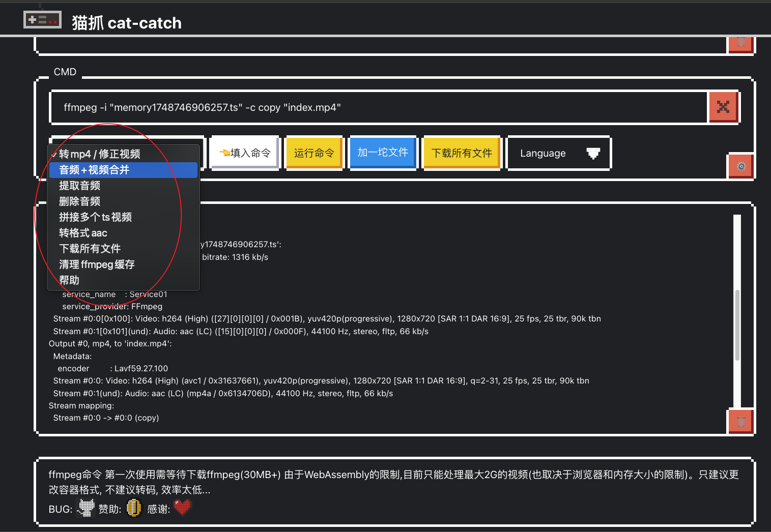Screen dimensions: 771x532
Task: Click the top red trash icon
Action: 741,44
